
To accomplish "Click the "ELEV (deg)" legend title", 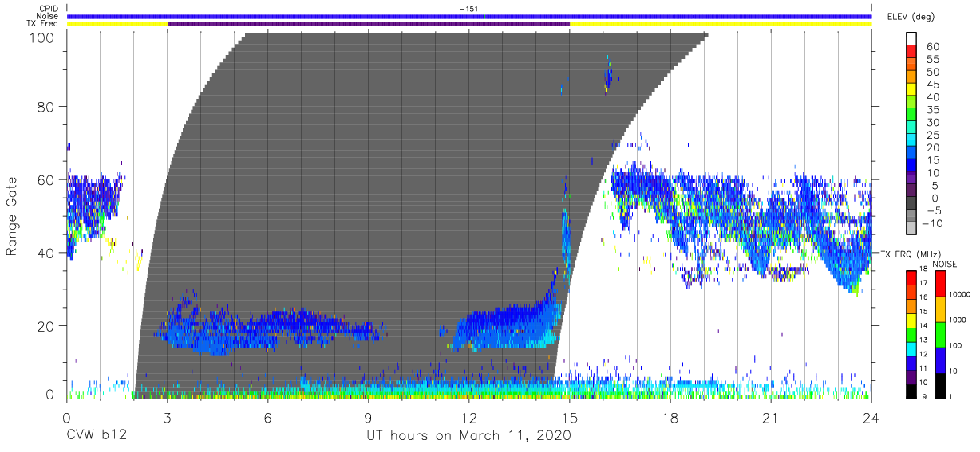I will pyautogui.click(x=911, y=16).
